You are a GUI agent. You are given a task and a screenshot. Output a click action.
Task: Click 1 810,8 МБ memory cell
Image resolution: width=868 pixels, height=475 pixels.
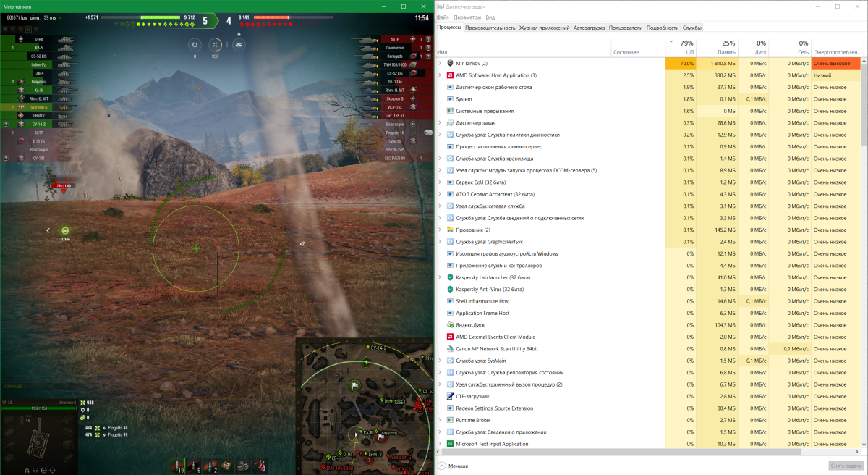718,63
